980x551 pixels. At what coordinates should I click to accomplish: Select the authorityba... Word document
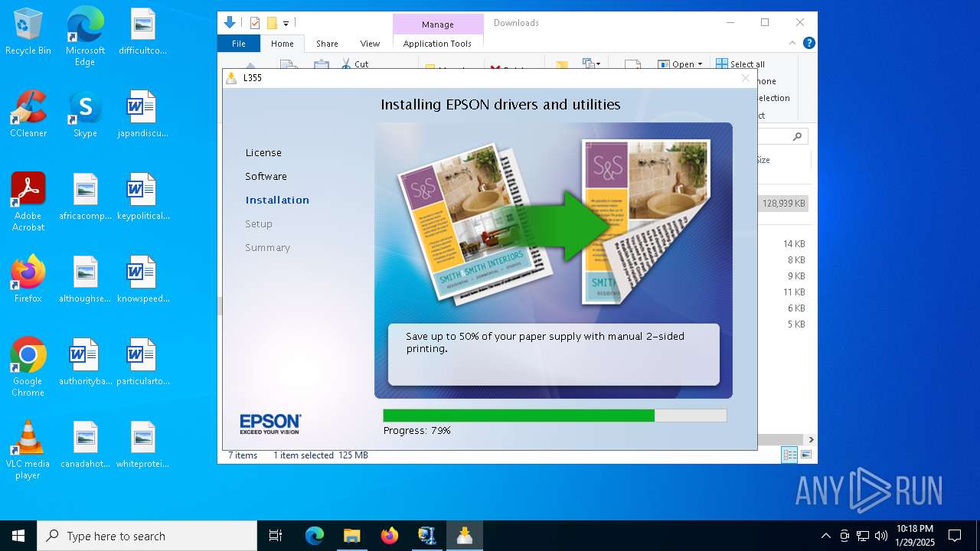(x=85, y=362)
